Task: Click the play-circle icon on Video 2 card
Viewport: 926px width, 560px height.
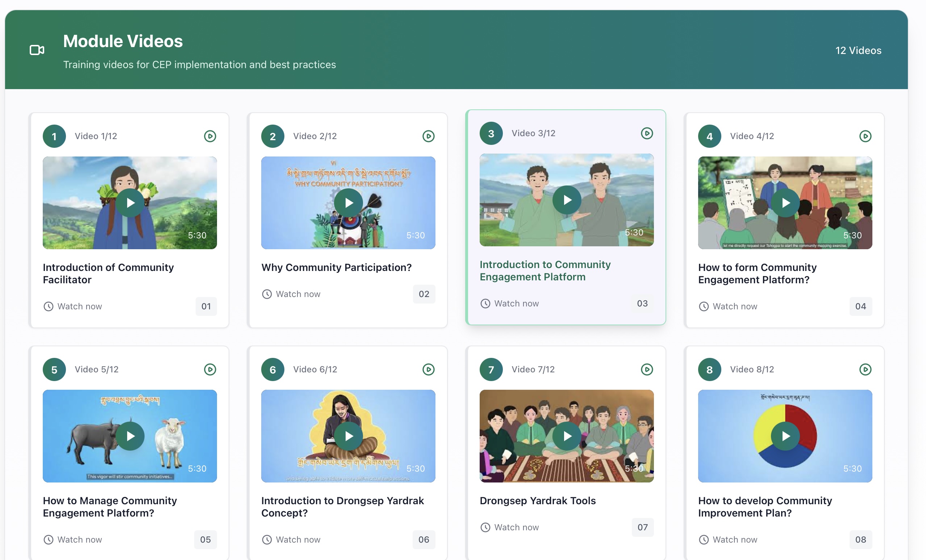Action: [x=429, y=136]
